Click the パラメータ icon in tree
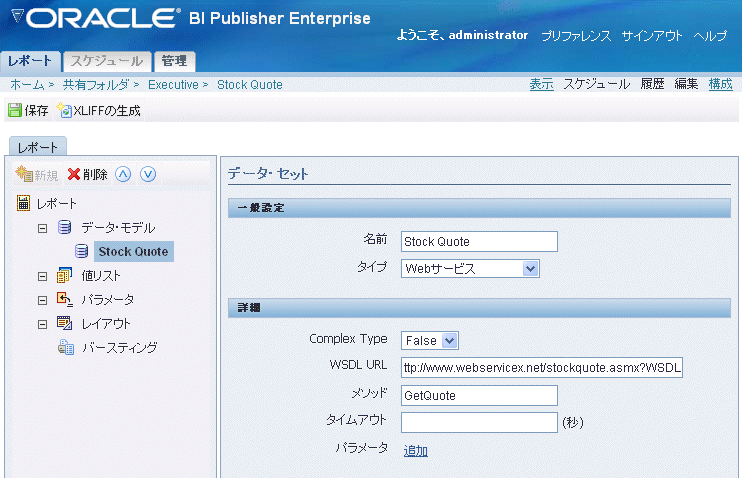742x478 pixels. 64,299
